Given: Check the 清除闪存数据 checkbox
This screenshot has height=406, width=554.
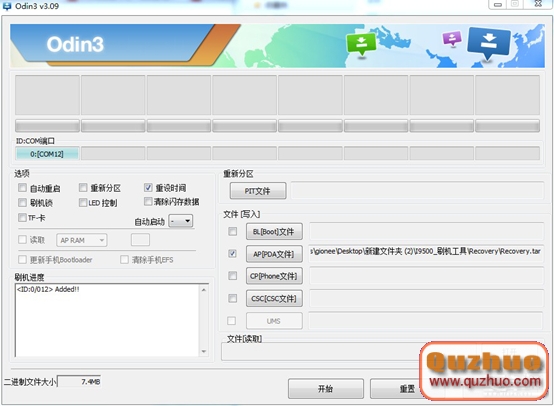Looking at the screenshot, I should point(148,201).
